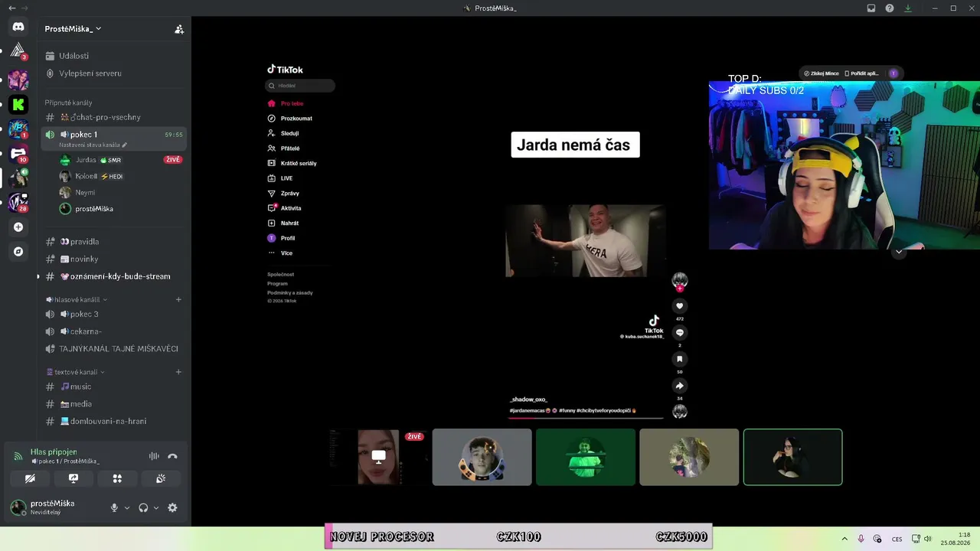980x551 pixels.
Task: Open voice connection quality signal icon
Action: [x=18, y=456]
